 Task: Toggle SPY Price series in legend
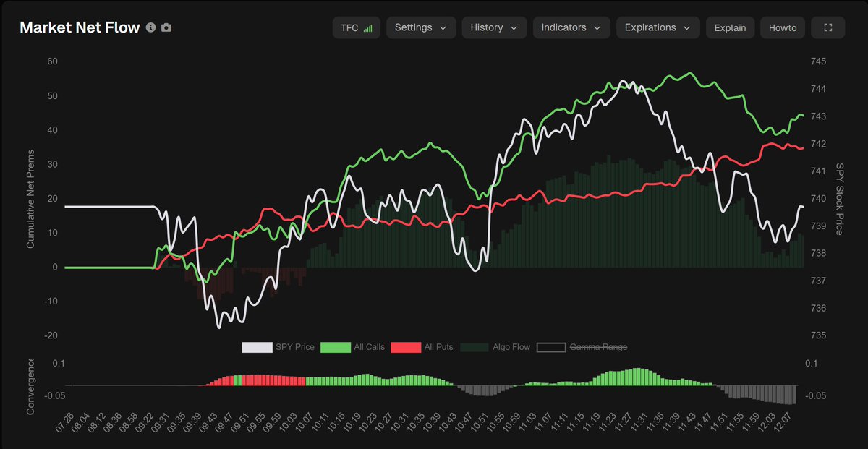278,347
